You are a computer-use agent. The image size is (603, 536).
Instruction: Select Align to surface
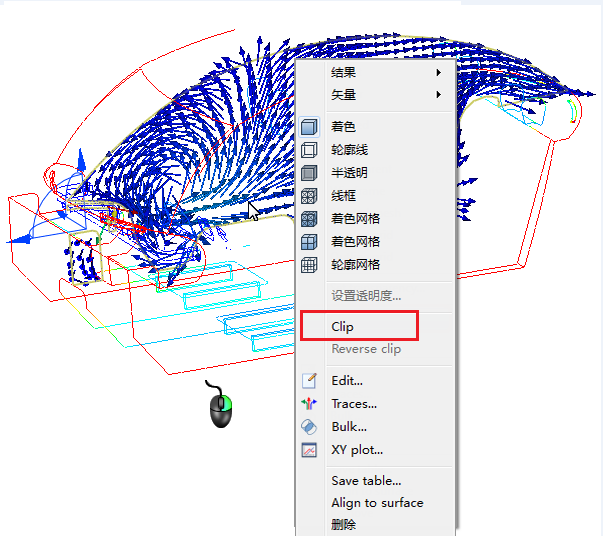click(375, 503)
